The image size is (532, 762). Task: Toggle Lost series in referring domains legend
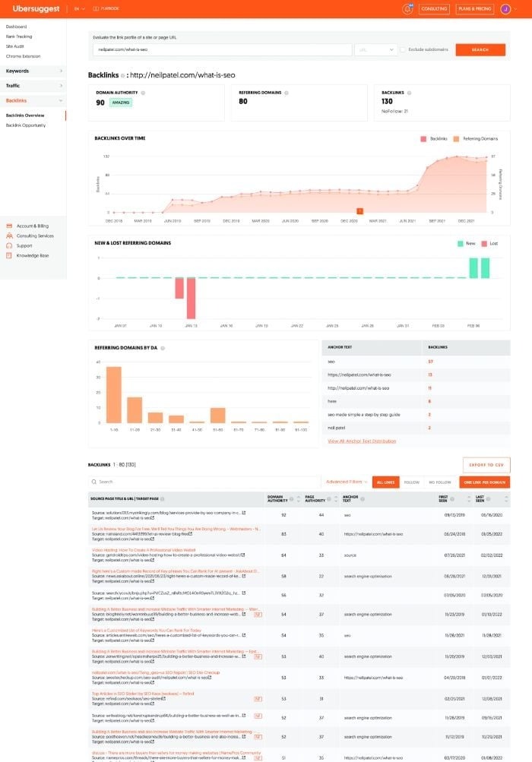point(489,243)
